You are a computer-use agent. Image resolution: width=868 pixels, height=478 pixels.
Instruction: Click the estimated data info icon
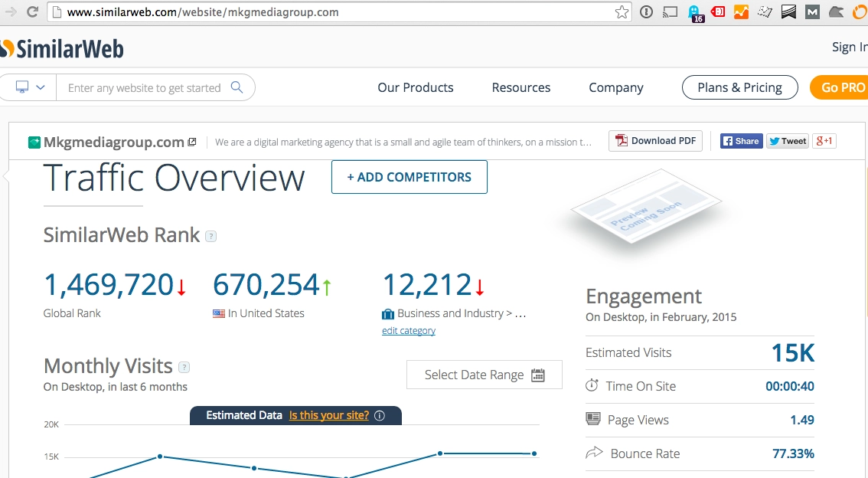(380, 415)
